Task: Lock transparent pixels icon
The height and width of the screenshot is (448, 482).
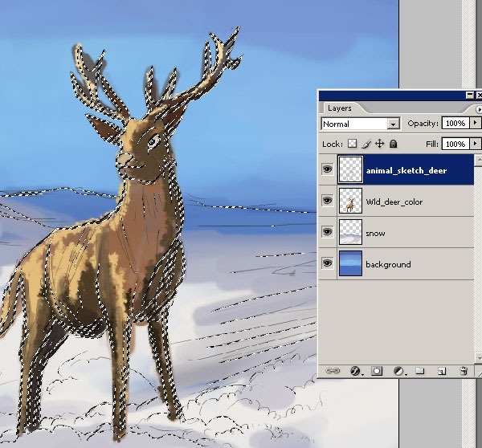Action: pos(353,144)
